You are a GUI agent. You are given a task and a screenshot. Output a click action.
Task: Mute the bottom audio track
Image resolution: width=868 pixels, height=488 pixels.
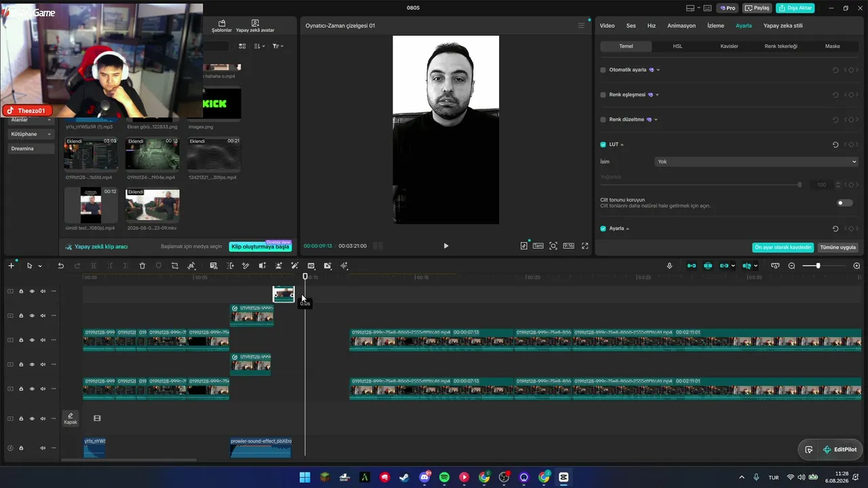pyautogui.click(x=43, y=448)
